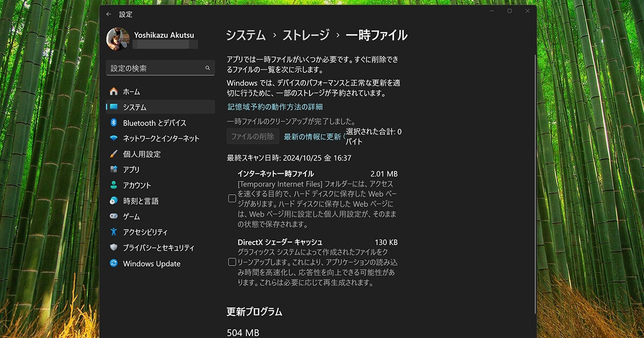Click the 更新プログラム section heading
The image size is (644, 338).
coord(254,311)
